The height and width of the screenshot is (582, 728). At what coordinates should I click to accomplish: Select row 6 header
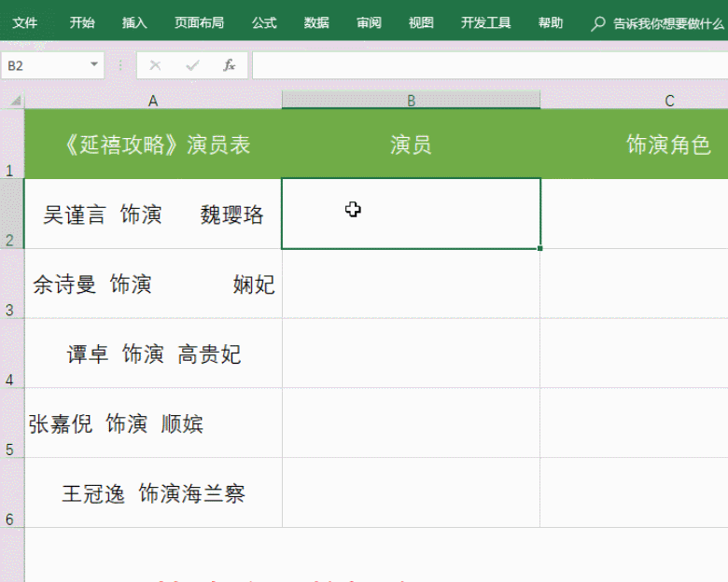click(12, 492)
